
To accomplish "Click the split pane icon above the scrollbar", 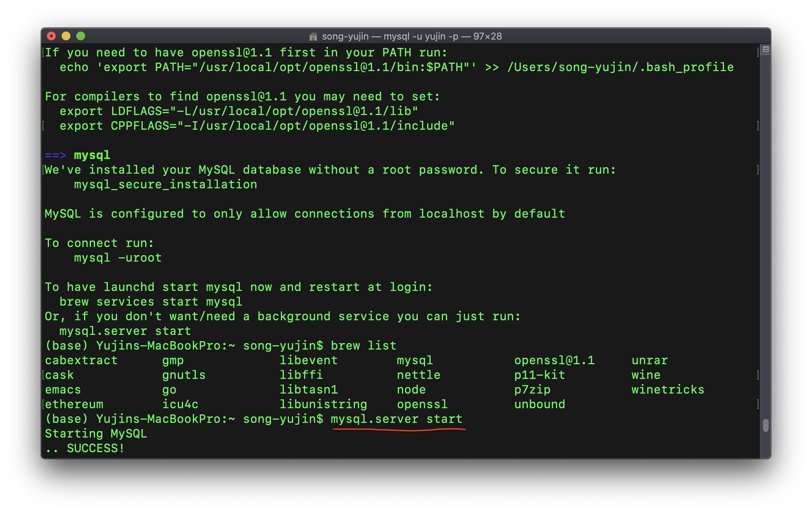I will coord(765,49).
